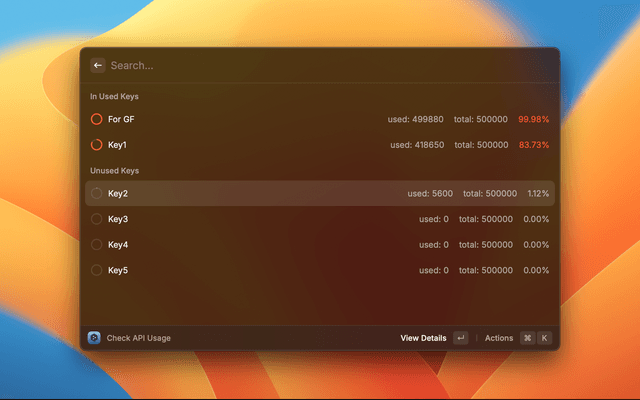
Task: Click the 83.73% usage percentage
Action: tap(533, 144)
